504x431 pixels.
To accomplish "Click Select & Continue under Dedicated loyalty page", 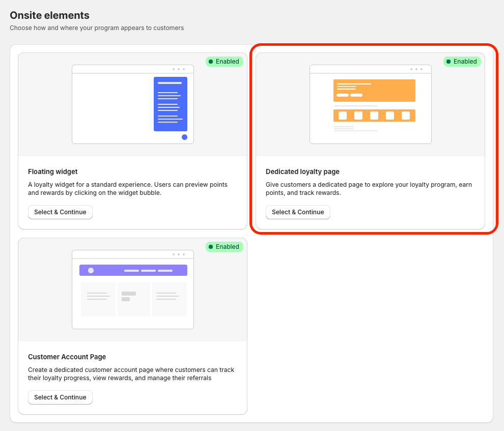I will pyautogui.click(x=298, y=212).
